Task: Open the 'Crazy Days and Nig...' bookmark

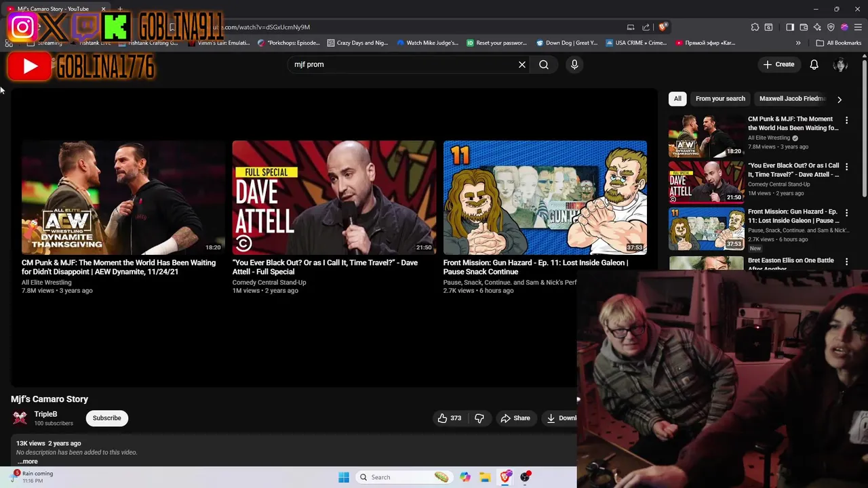Action: (357, 43)
